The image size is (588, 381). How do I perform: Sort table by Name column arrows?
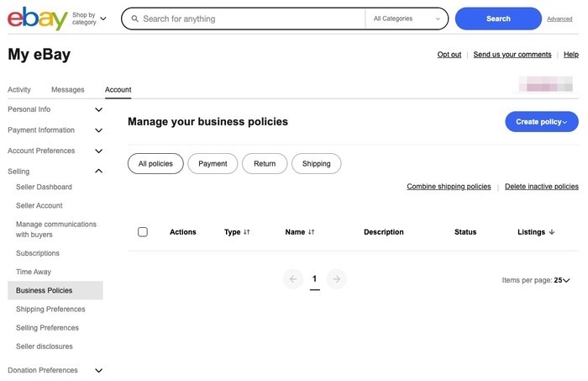coord(312,232)
